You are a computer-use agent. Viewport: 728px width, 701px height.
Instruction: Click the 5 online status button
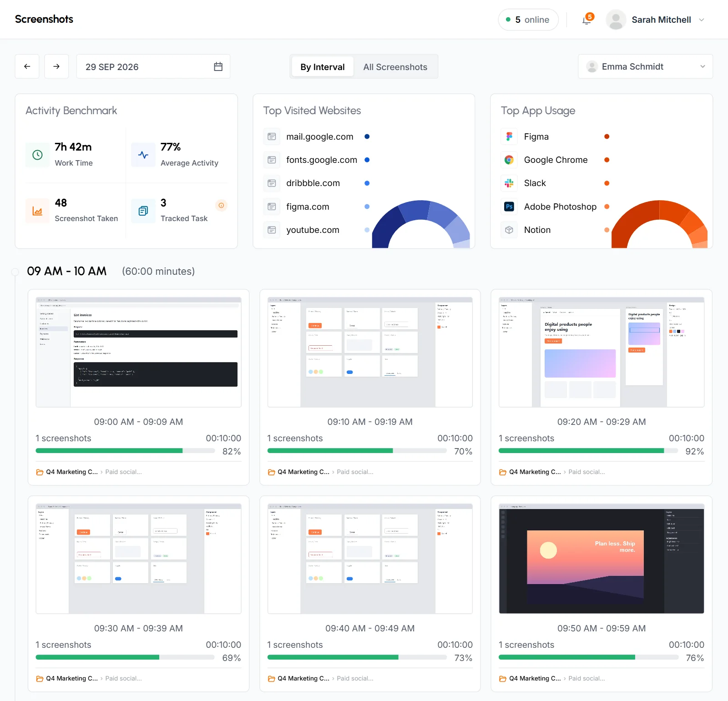pyautogui.click(x=528, y=20)
